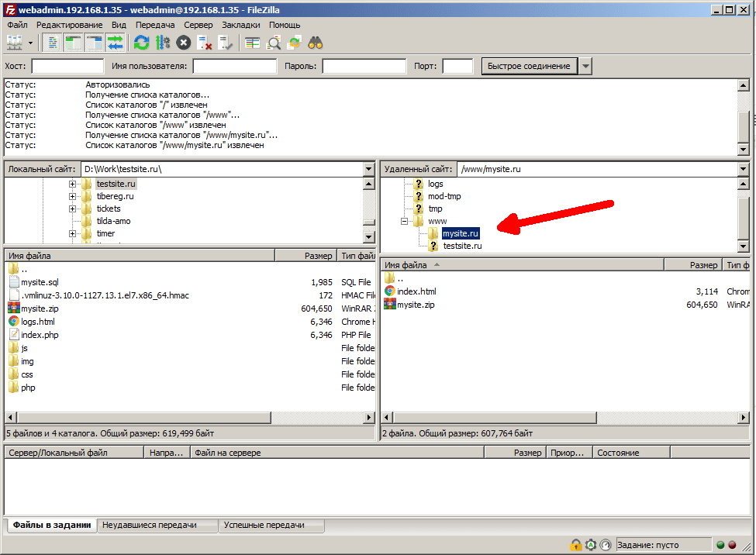The width and height of the screenshot is (756, 555).
Task: Toggle transfer queue display with arrows icon
Action: (116, 43)
